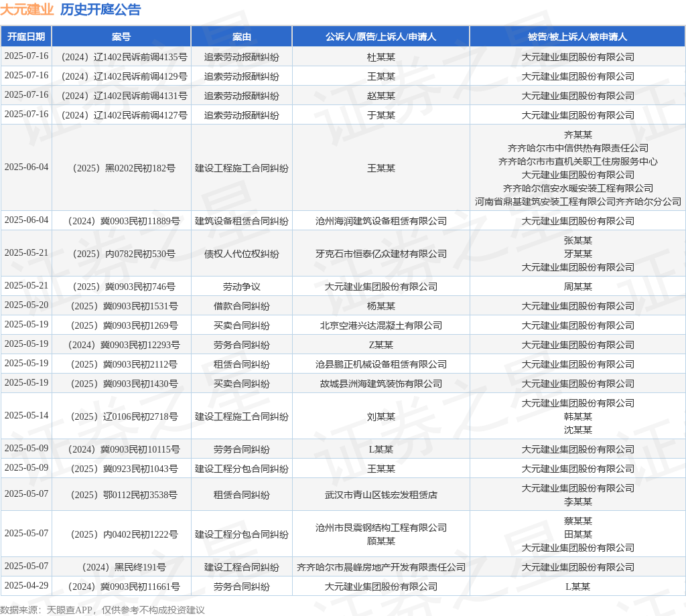Image resolution: width=686 pixels, height=616 pixels.
Task: Click defendant 李某某
Action: [578, 502]
